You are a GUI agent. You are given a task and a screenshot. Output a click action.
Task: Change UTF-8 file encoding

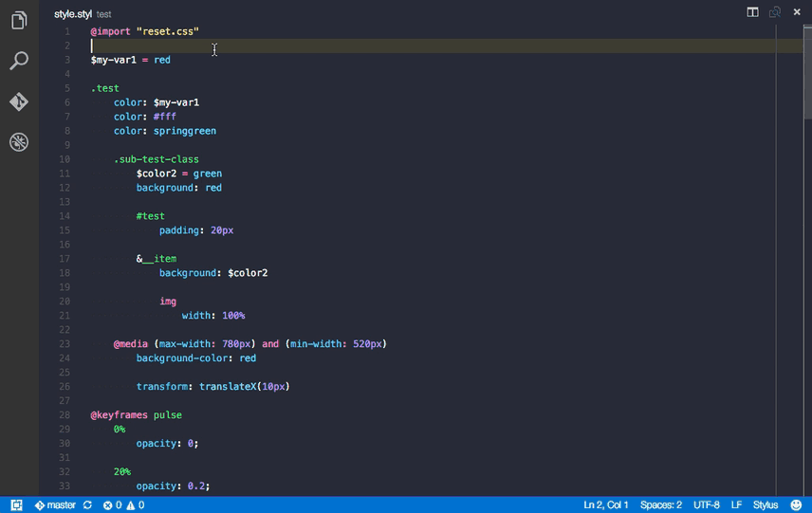pyautogui.click(x=707, y=505)
